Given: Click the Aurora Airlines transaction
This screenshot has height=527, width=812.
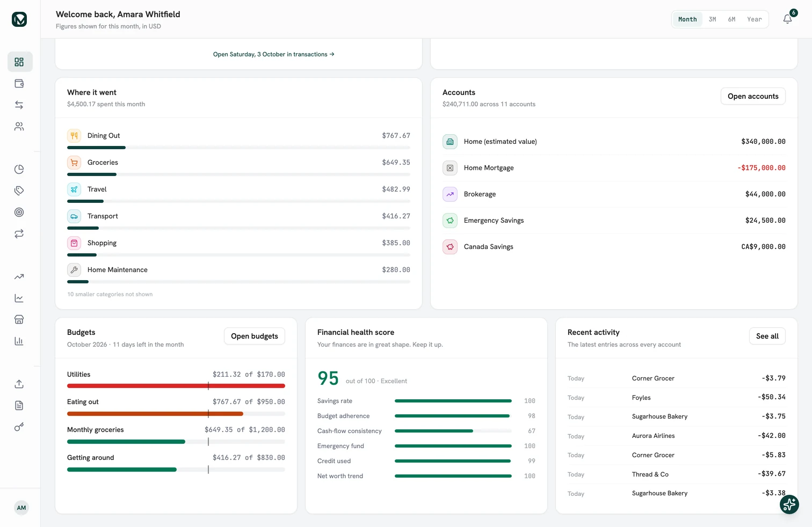Looking at the screenshot, I should coord(677,436).
